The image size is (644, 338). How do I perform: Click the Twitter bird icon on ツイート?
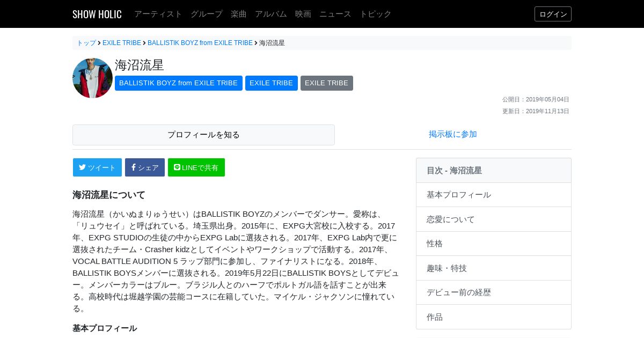(82, 167)
